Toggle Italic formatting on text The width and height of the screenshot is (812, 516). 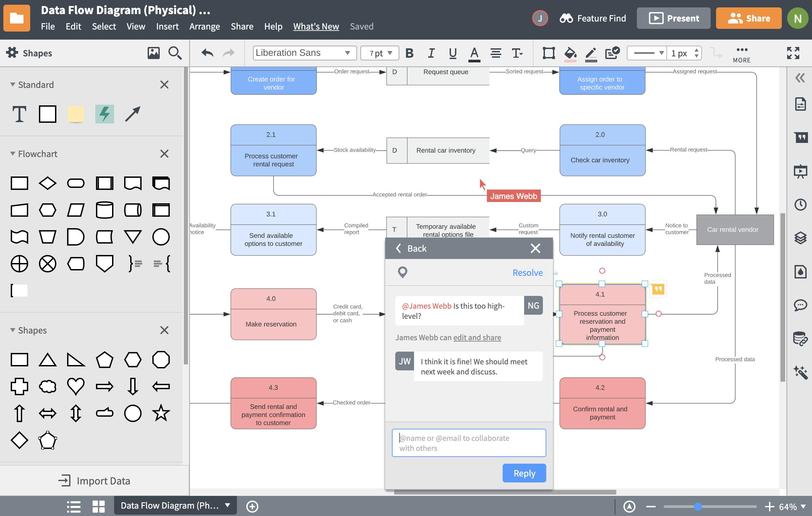[x=431, y=53]
